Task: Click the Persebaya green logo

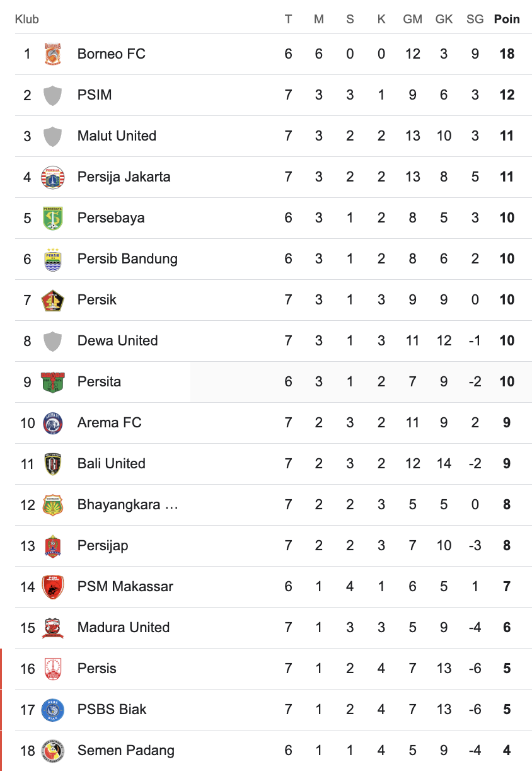Action: coord(53,218)
